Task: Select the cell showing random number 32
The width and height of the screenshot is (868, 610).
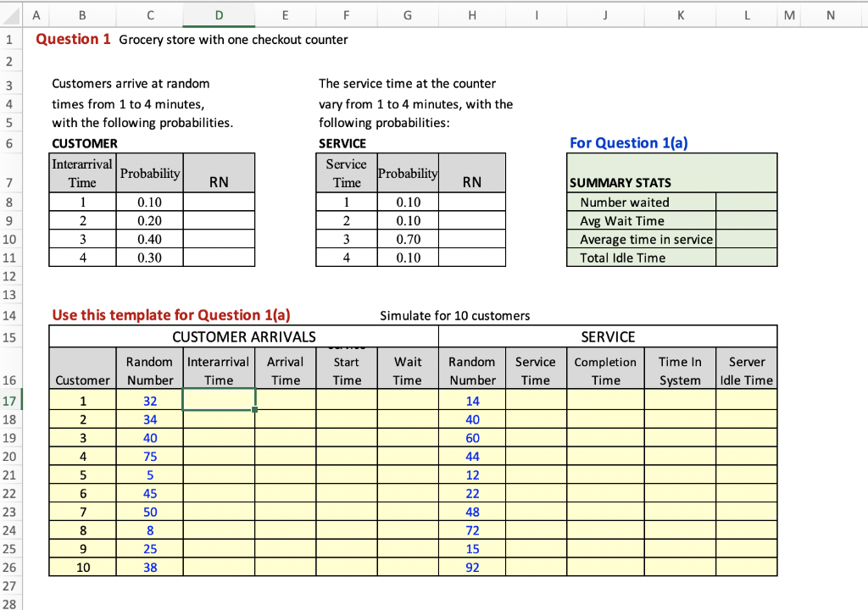Action: tap(149, 400)
